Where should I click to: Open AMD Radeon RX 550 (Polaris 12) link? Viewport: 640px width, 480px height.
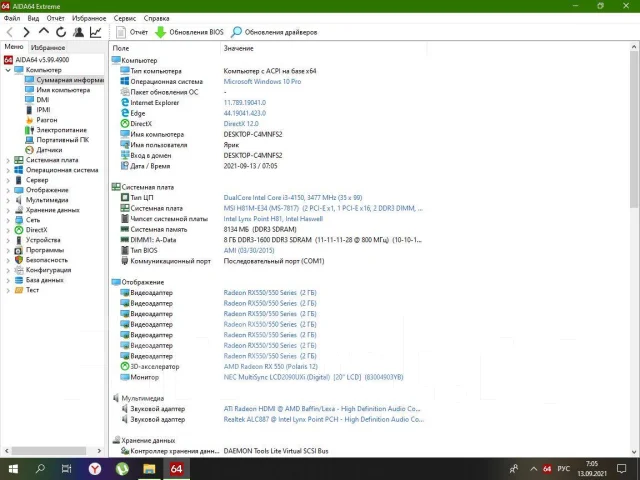tap(270, 367)
